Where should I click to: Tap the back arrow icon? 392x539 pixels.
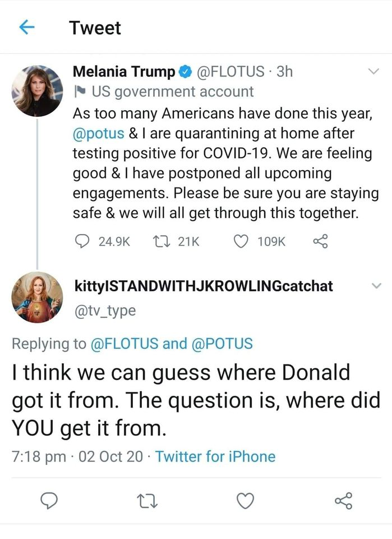27,27
